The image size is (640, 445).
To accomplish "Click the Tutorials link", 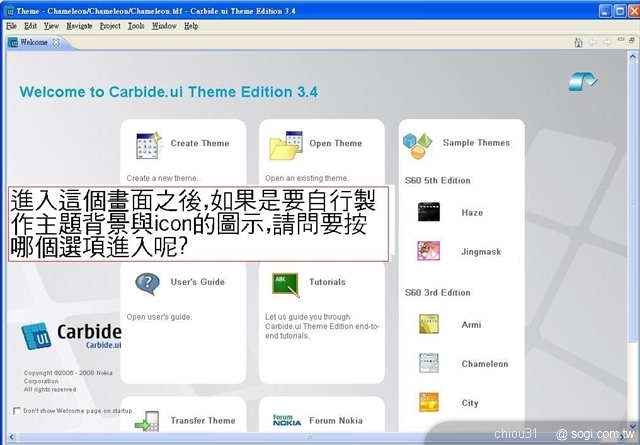I will pos(327,282).
